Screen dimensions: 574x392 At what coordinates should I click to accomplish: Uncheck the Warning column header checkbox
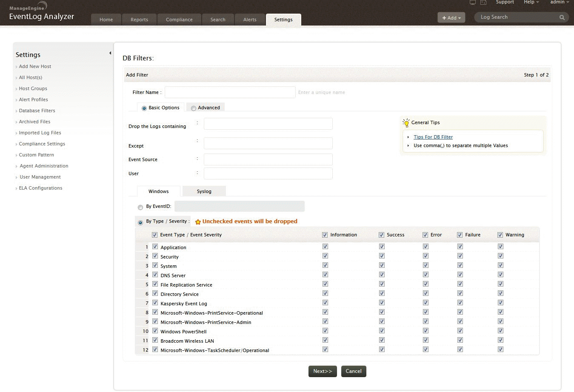tap(500, 235)
